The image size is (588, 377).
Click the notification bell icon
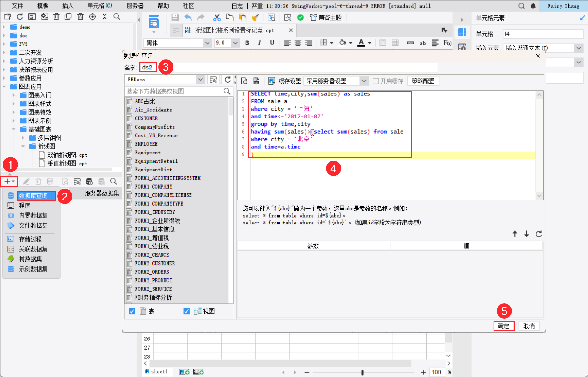(x=533, y=6)
